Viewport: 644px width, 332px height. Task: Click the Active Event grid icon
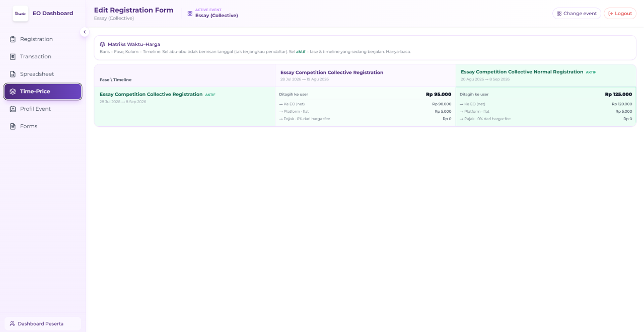pyautogui.click(x=190, y=14)
